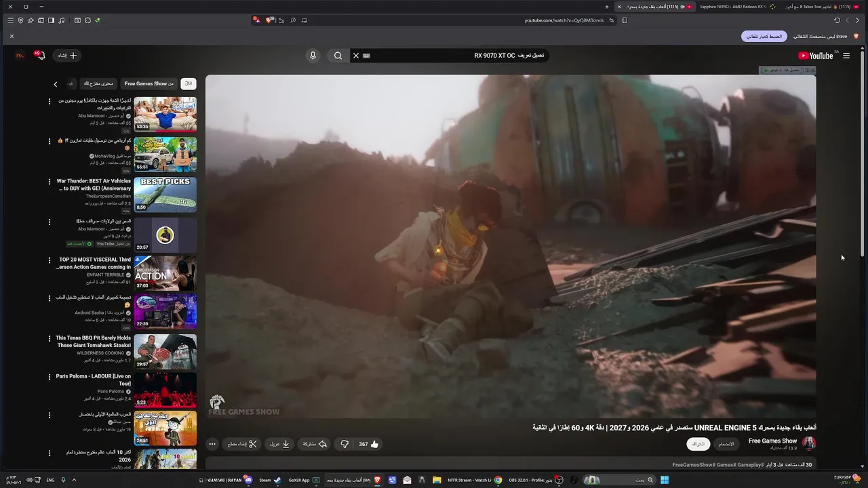Toggle the Brave sidebar panel icon
Viewport: 868px width, 488px height.
(51, 20)
